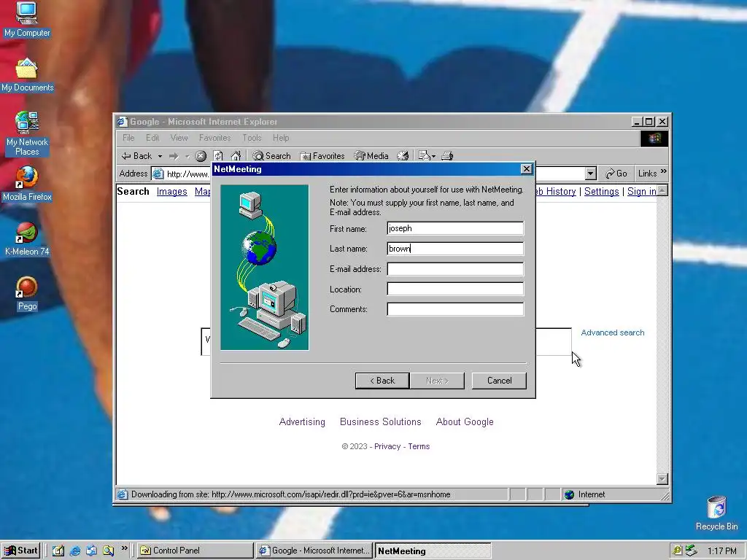The height and width of the screenshot is (560, 747).
Task: Click the Show Desktop quick launch icon
Action: tap(58, 551)
